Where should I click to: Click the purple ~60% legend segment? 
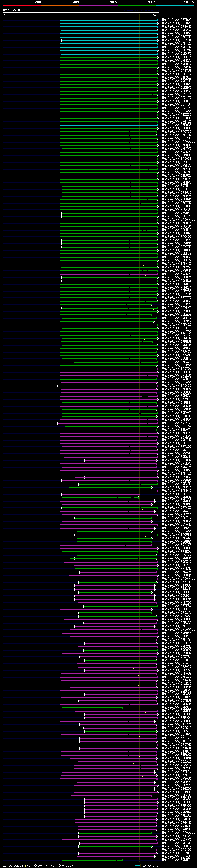pyautogui.click(x=98, y=6)
